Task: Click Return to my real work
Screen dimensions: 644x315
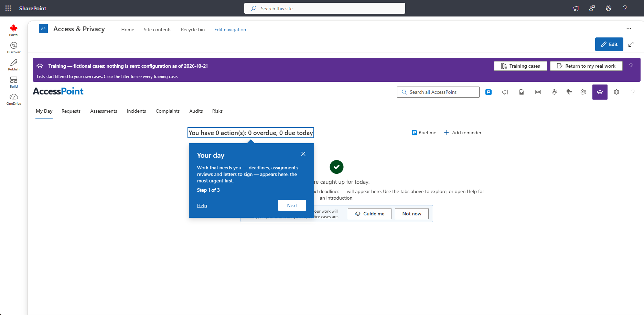Action: point(586,66)
